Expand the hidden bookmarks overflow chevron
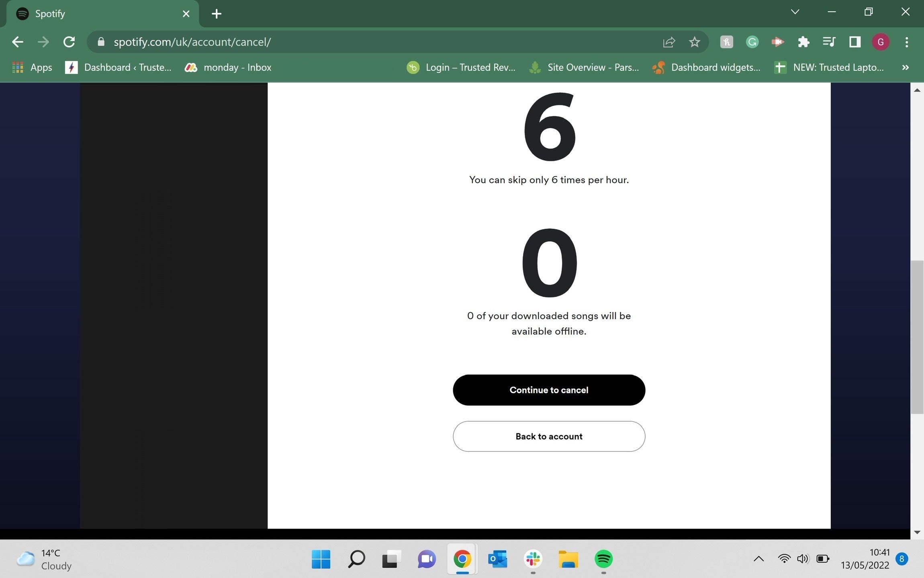Screen dimensions: 924x578 click(905, 67)
